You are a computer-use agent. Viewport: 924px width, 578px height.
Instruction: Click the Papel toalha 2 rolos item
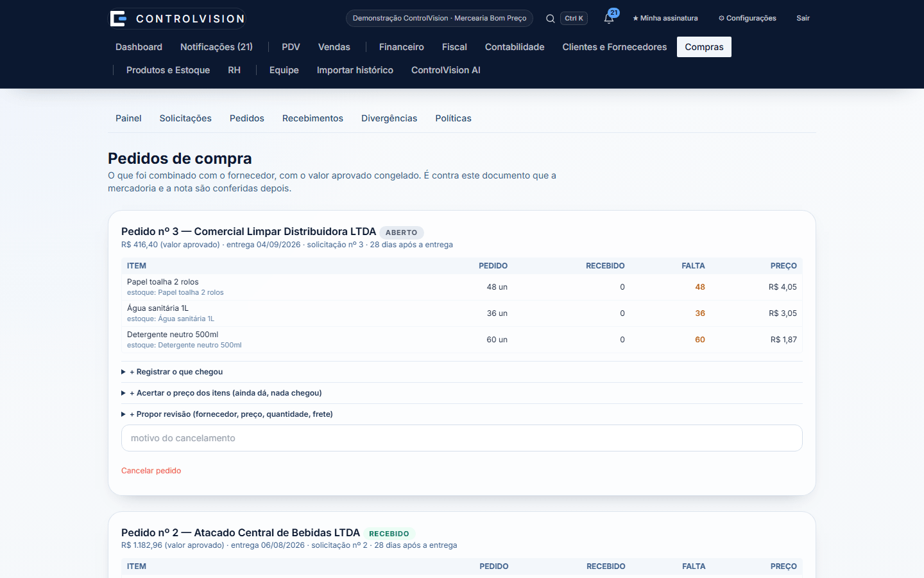tap(163, 282)
